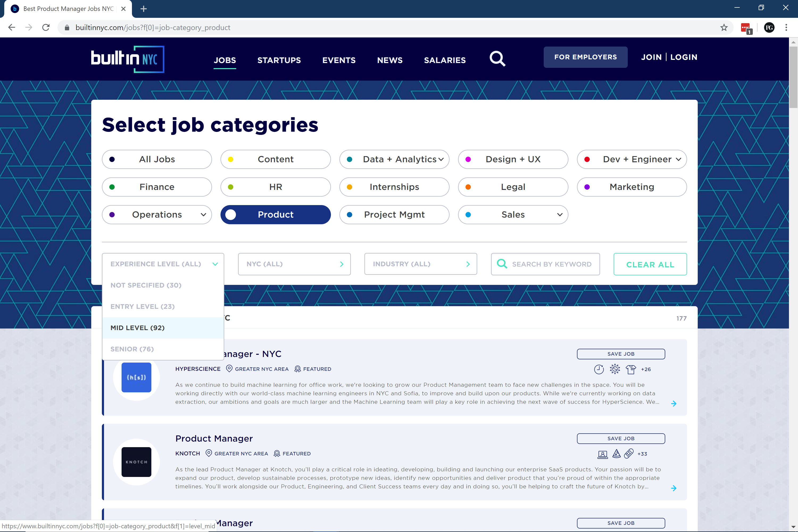Select the Finance category
Image resolution: width=798 pixels, height=532 pixels.
coord(157,187)
